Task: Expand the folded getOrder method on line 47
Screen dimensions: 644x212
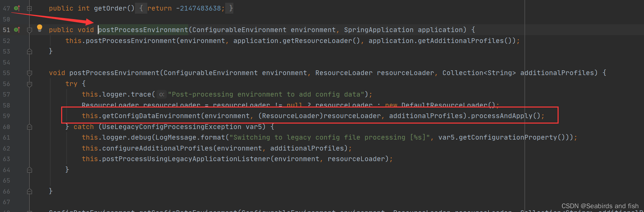Action: (29, 8)
